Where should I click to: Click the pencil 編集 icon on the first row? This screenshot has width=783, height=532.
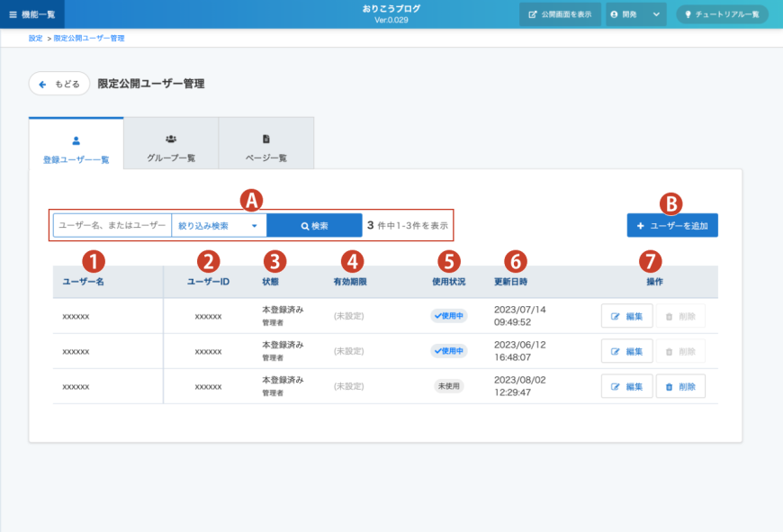click(616, 315)
